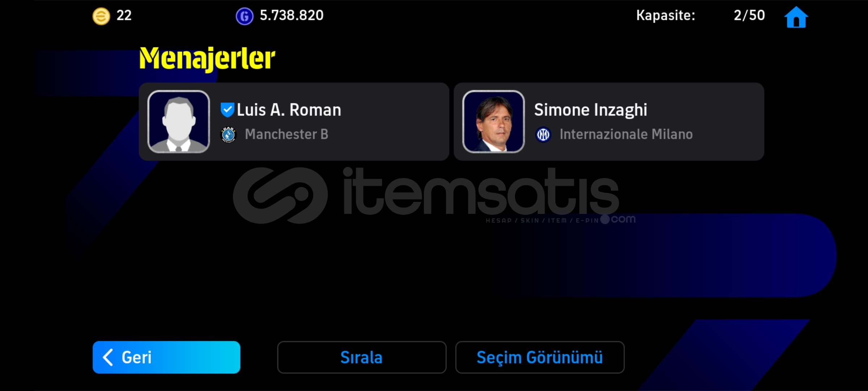
Task: Select the Simone Inzaghi manager card
Action: tap(609, 122)
